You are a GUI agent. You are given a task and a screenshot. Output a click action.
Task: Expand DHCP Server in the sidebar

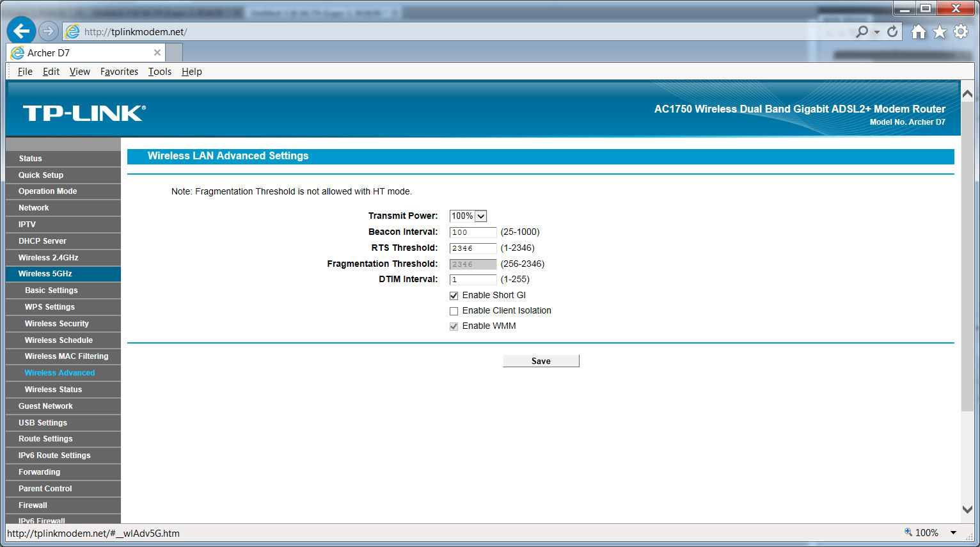tap(63, 241)
